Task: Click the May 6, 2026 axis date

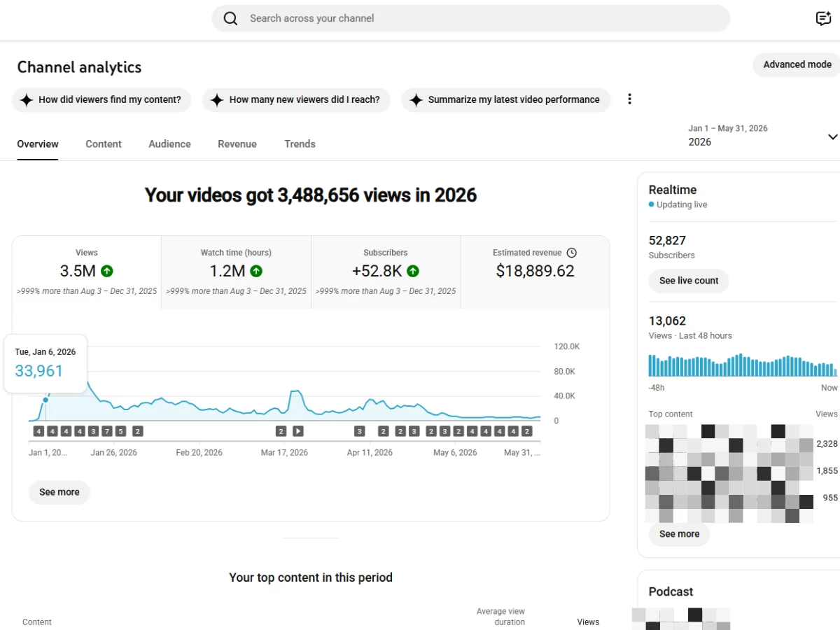Action: tap(455, 453)
